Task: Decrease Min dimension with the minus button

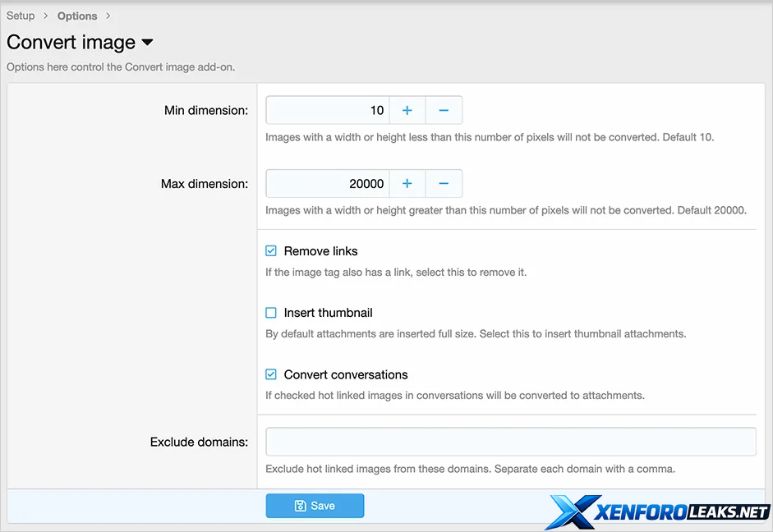Action: pyautogui.click(x=444, y=110)
